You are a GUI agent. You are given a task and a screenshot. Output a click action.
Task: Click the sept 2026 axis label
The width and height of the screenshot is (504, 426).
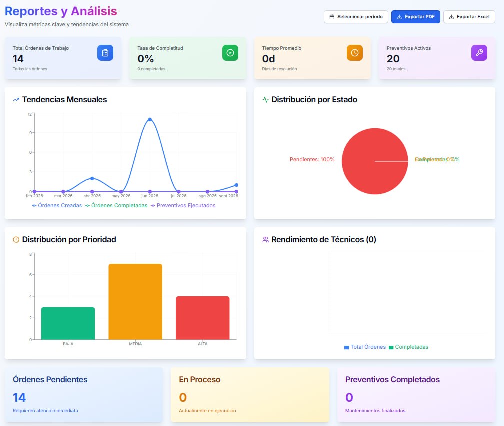click(228, 196)
